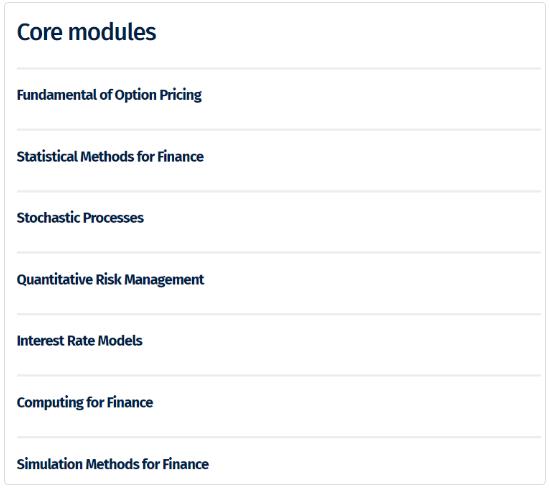Open the Quantitative Risk Management module
The image size is (549, 488).
point(110,280)
